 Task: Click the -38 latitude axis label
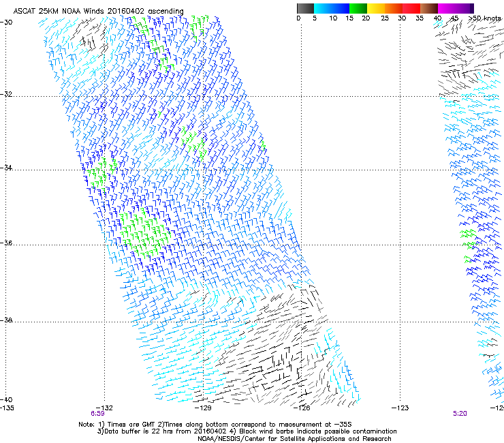(x=6, y=320)
